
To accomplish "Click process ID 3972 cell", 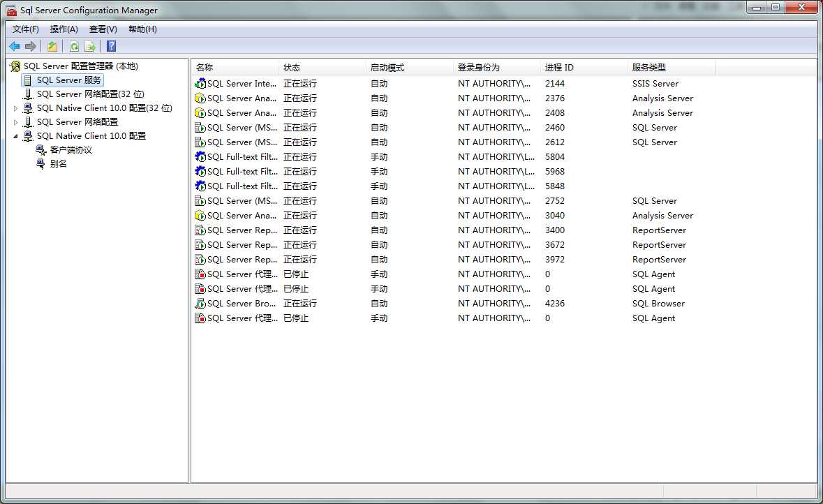I will (x=555, y=260).
